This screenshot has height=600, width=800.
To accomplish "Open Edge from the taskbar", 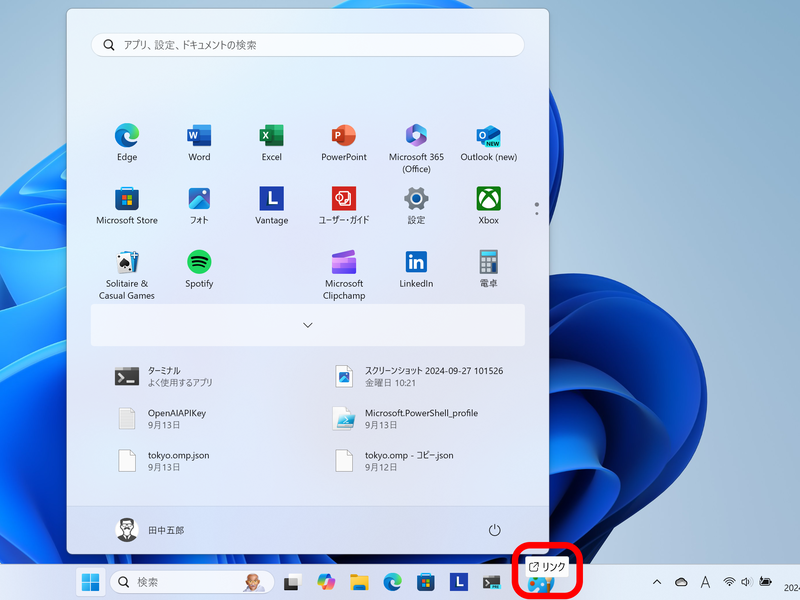I will click(x=392, y=582).
